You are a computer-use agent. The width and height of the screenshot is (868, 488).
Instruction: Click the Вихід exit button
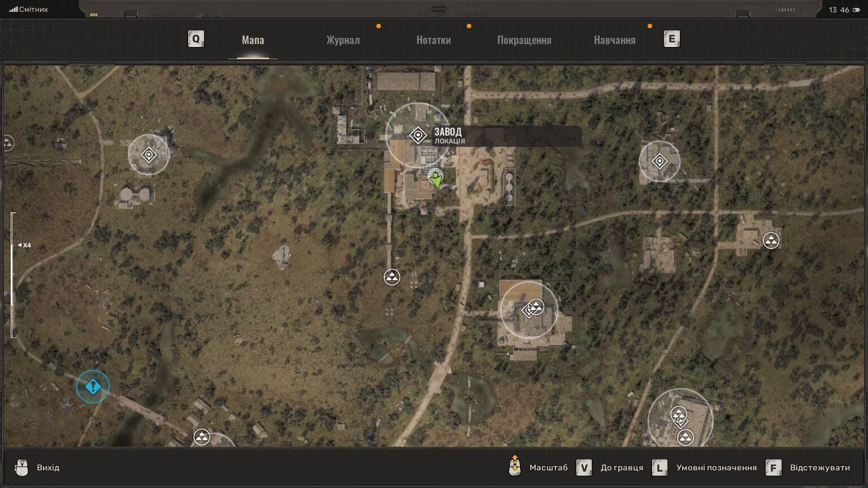point(48,468)
